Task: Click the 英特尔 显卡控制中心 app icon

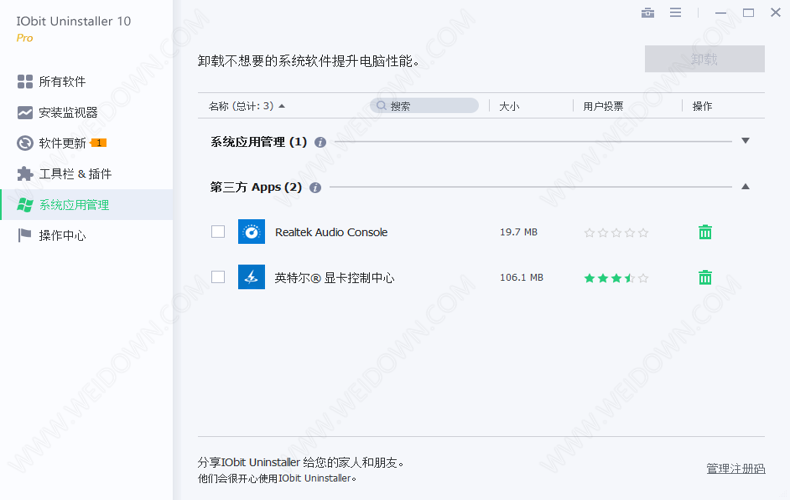Action: pos(251,277)
